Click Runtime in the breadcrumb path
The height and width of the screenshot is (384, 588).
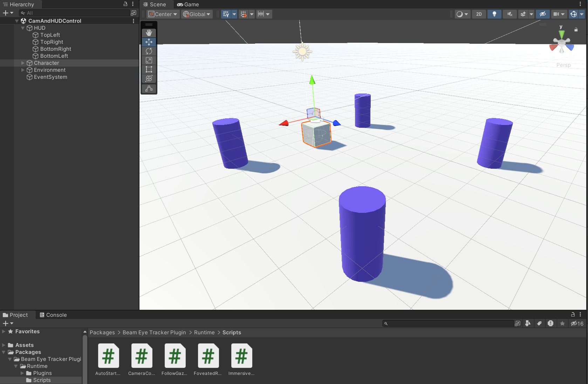coord(204,333)
